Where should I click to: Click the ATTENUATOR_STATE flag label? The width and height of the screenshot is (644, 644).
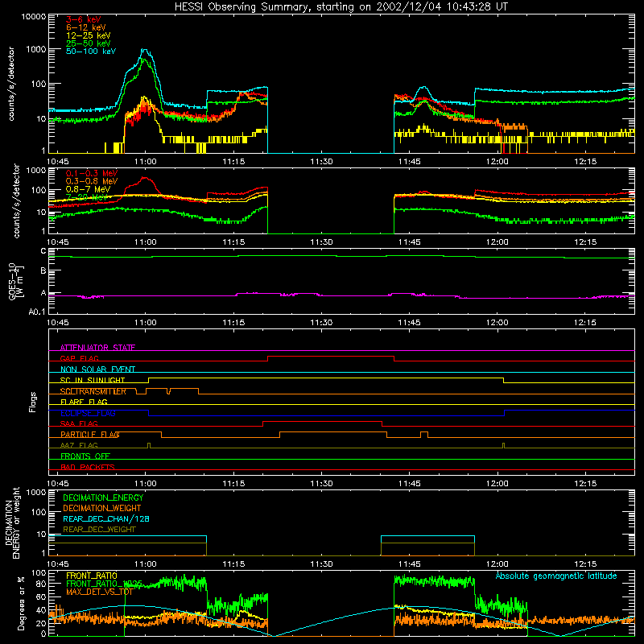pyautogui.click(x=97, y=348)
